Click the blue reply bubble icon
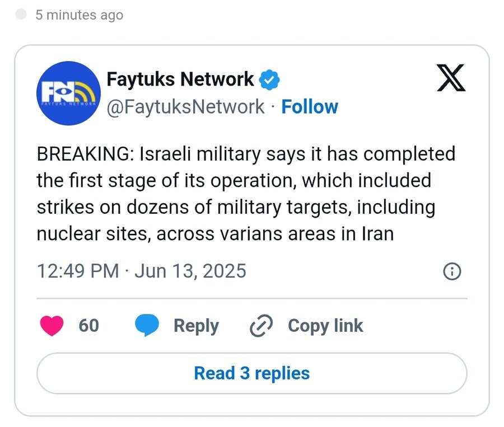 (147, 325)
